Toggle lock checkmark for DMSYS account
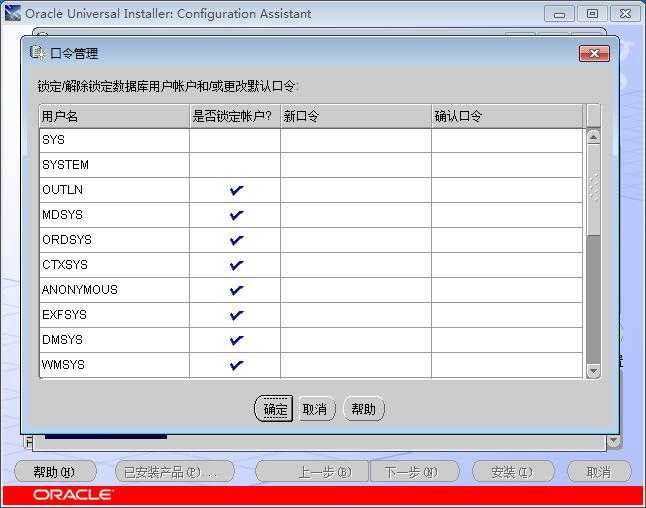The height and width of the screenshot is (508, 646). [236, 340]
